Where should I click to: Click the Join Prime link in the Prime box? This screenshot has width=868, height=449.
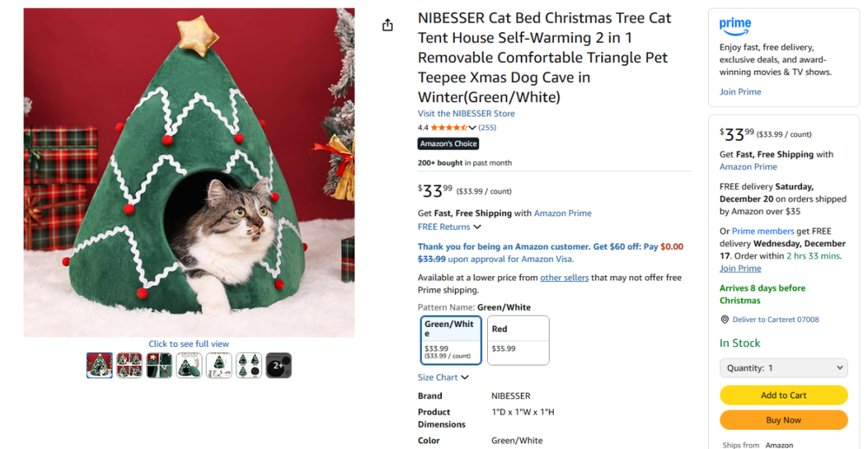tap(740, 92)
